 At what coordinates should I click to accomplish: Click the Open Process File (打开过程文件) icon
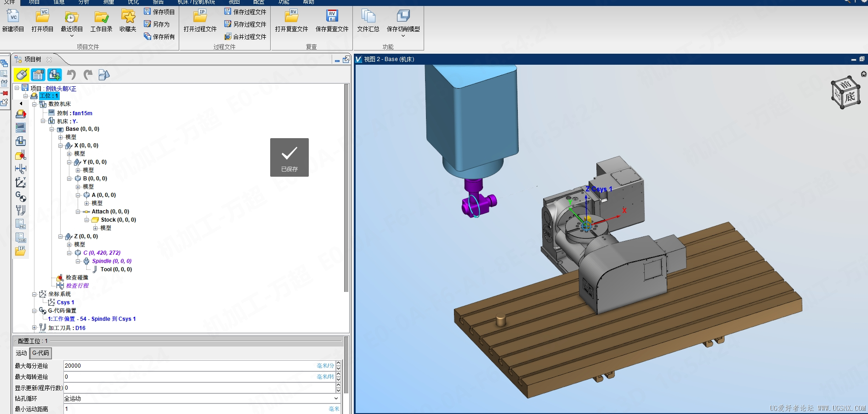[200, 17]
